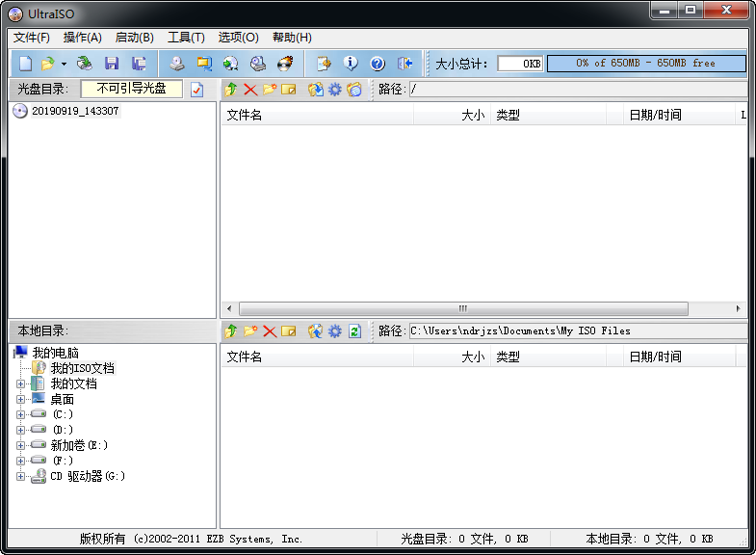Expand the CD 驱动器 (G:) node
The width and height of the screenshot is (756, 555).
pos(20,476)
